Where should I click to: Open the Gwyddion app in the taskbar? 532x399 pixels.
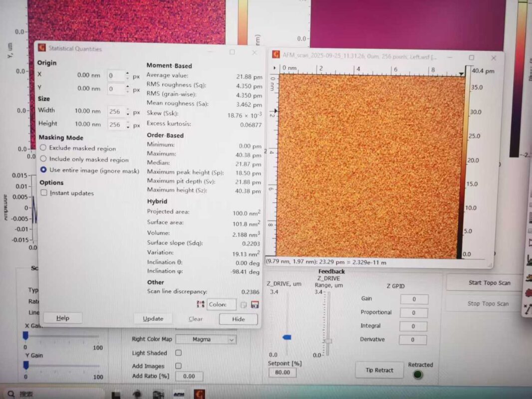pyautogui.click(x=199, y=394)
